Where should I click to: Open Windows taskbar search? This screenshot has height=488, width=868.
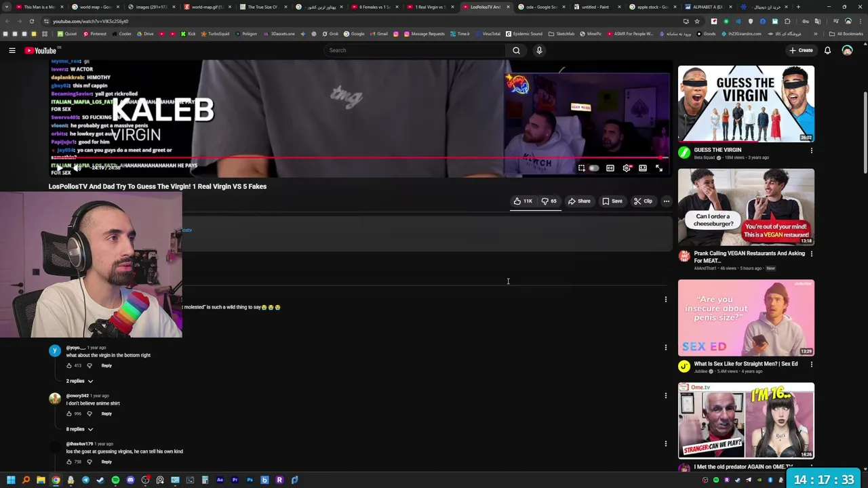pyautogui.click(x=26, y=480)
